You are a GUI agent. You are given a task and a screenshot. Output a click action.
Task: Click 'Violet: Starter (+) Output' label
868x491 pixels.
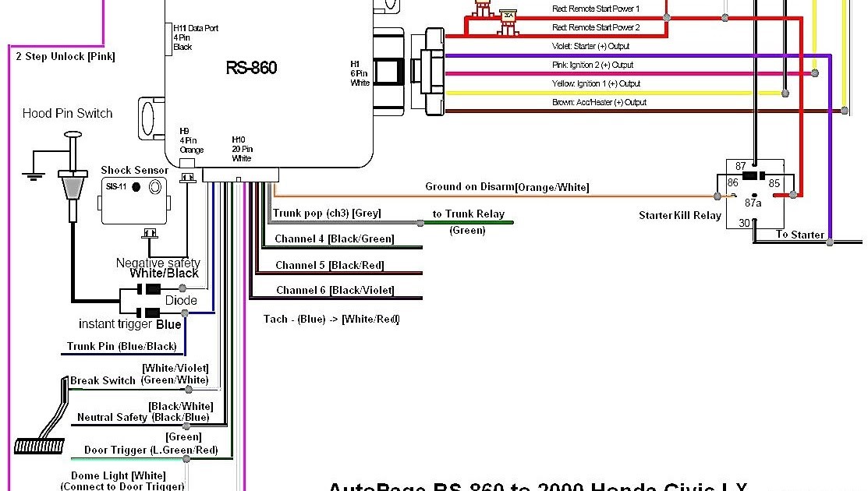[x=590, y=46]
